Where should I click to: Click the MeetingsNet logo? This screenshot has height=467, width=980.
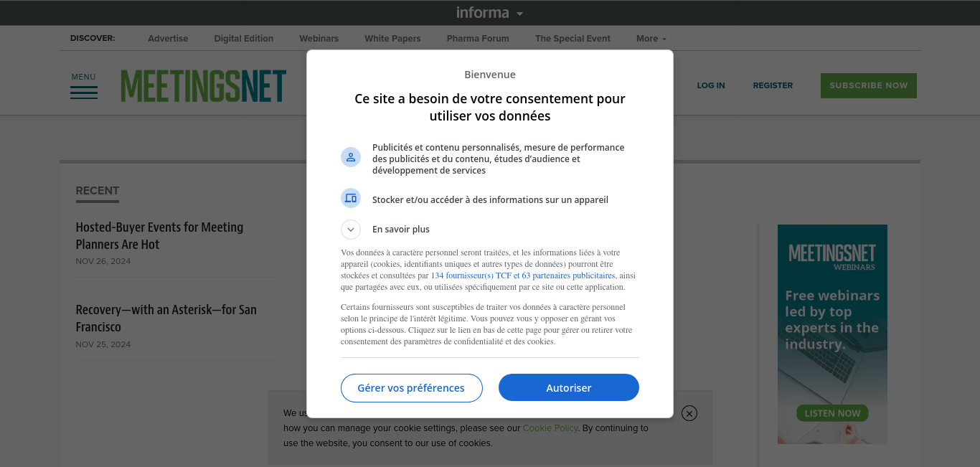click(x=203, y=86)
